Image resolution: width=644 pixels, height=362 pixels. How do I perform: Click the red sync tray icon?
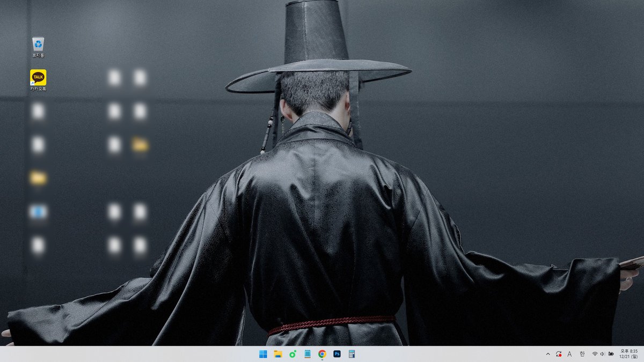tap(559, 354)
